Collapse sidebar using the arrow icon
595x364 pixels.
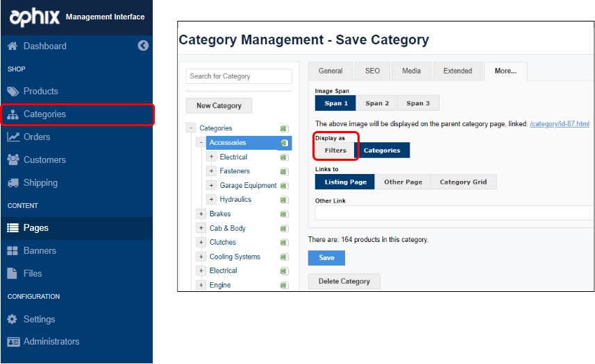click(x=143, y=46)
